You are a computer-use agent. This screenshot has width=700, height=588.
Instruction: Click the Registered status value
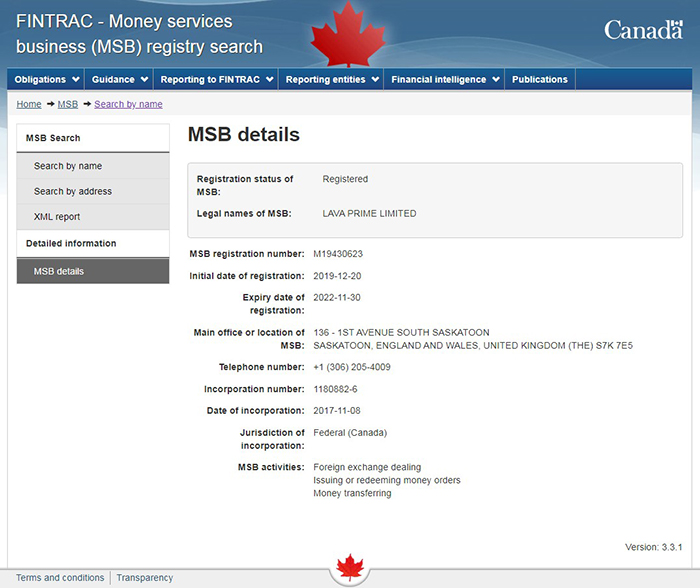click(345, 179)
